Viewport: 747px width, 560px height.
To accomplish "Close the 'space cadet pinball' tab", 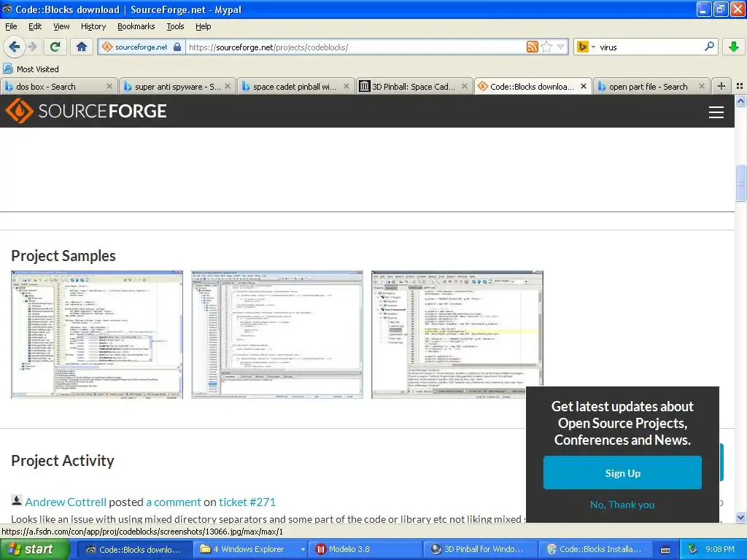I will 347,86.
